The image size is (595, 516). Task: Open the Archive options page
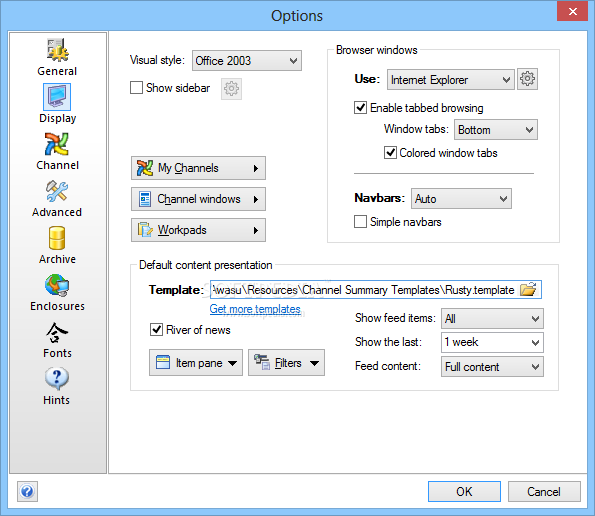point(57,245)
